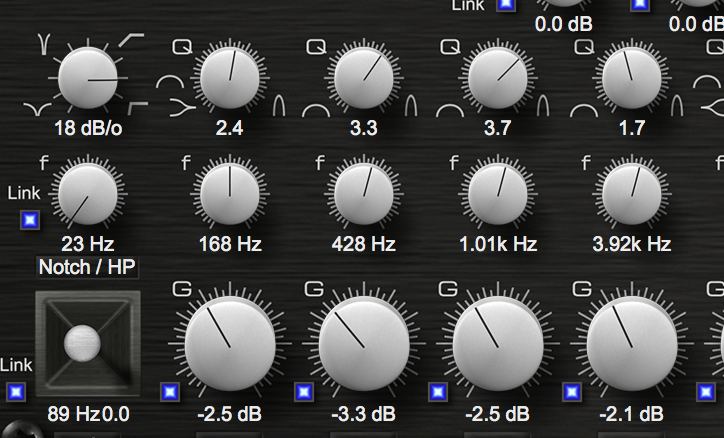The height and width of the screenshot is (438, 724).
Task: Click the 23 Hz frequency readout
Action: pyautogui.click(x=88, y=244)
